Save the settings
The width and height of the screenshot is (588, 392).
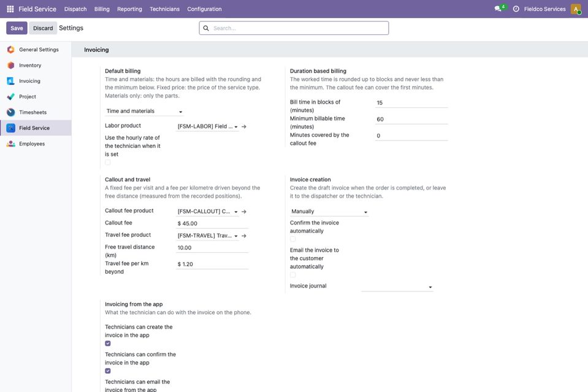tap(17, 28)
